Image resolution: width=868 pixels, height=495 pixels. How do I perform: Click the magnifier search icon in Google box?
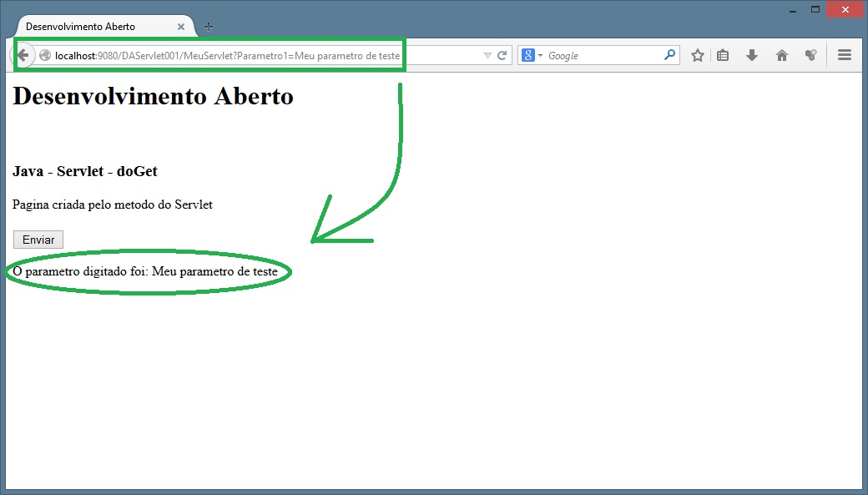tap(669, 56)
